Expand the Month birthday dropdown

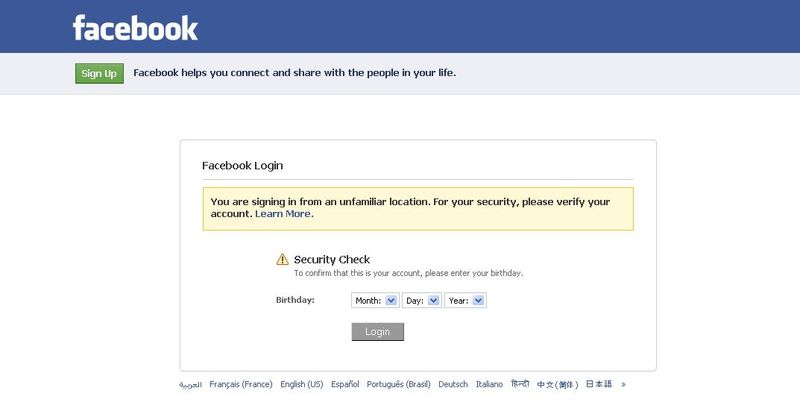coord(375,301)
